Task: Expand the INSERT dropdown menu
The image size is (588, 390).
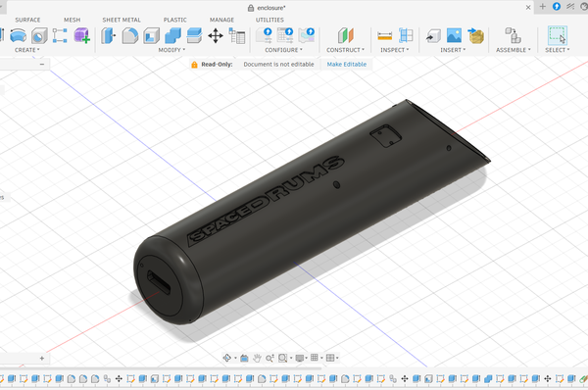Action: point(453,50)
